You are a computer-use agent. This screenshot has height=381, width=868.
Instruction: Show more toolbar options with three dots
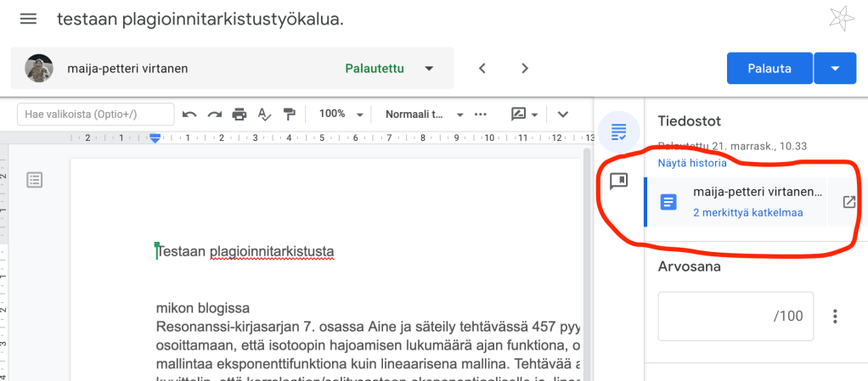click(x=481, y=114)
